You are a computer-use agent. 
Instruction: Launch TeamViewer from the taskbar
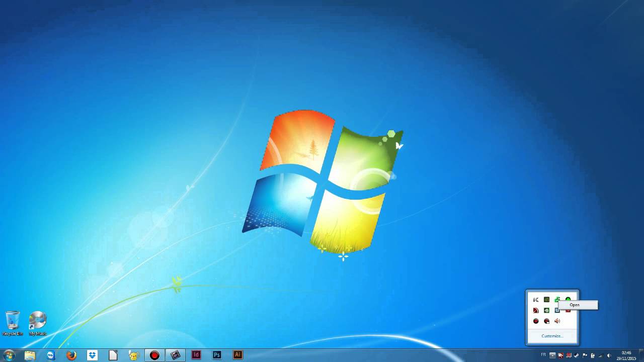[x=51, y=355]
